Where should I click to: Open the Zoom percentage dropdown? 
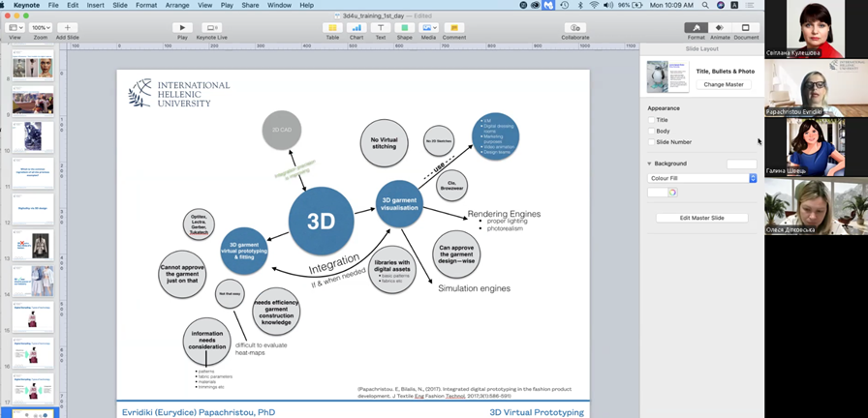click(x=41, y=27)
